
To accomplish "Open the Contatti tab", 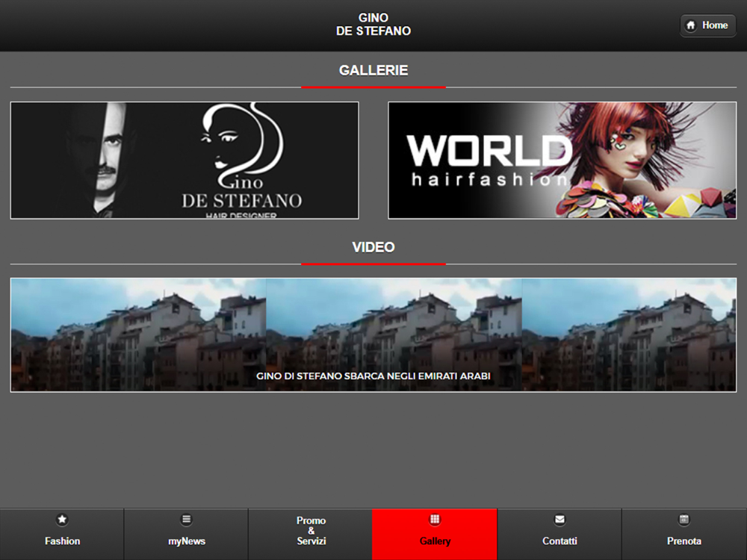I will [560, 535].
